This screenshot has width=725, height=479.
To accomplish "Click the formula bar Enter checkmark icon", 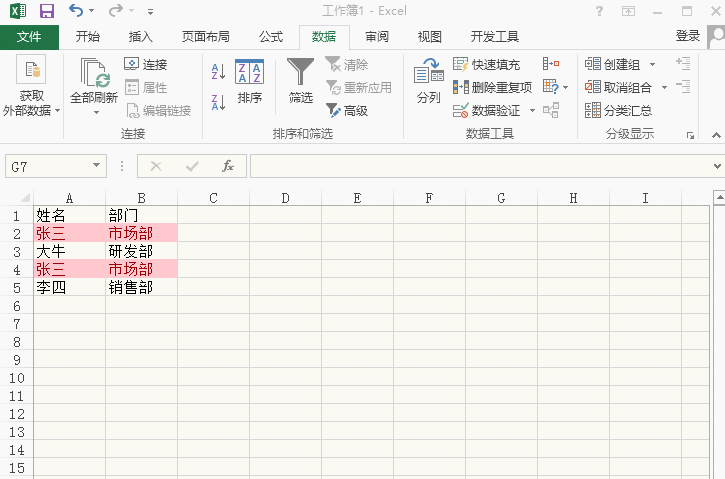I will [192, 166].
